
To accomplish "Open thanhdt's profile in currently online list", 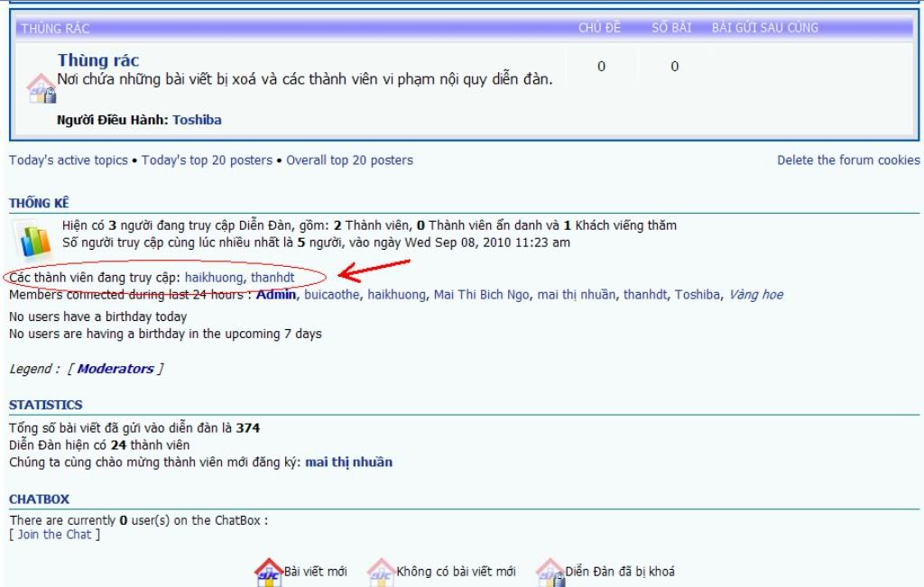I will tap(273, 278).
